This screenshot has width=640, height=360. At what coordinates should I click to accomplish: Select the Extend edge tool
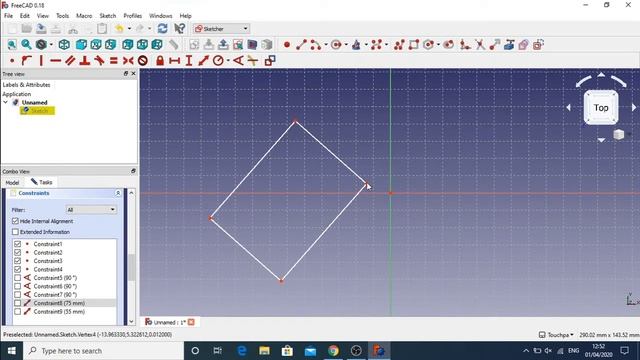(x=494, y=44)
